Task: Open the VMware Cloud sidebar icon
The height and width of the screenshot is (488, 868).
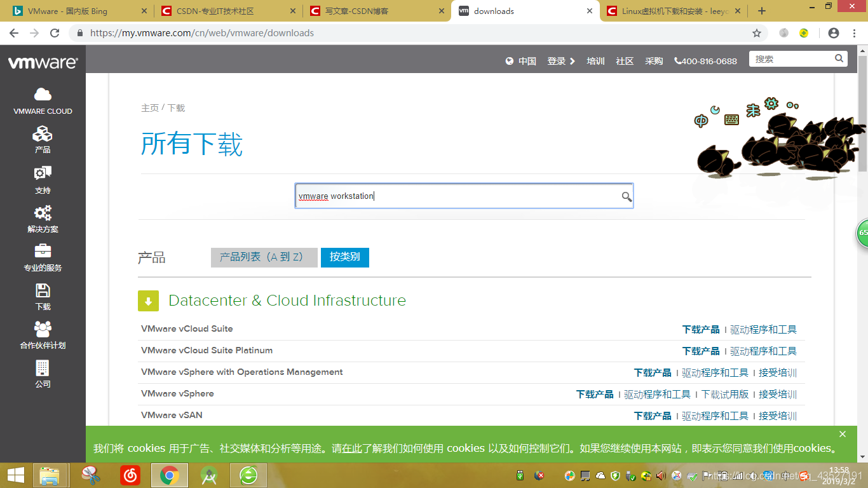Action: pyautogui.click(x=43, y=95)
